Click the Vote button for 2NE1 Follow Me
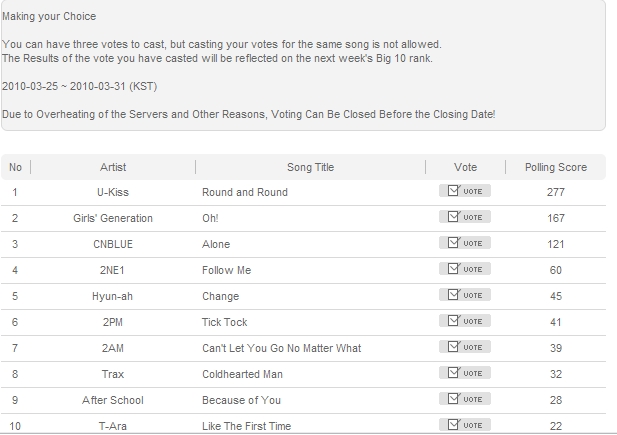The width and height of the screenshot is (617, 435). click(x=465, y=269)
